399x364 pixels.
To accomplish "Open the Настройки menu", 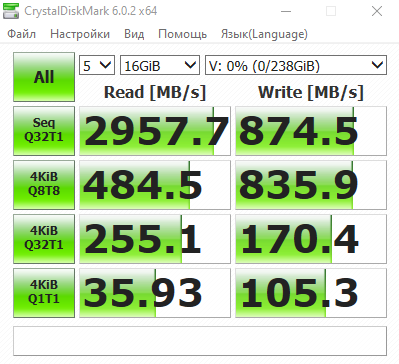I will pyautogui.click(x=80, y=34).
